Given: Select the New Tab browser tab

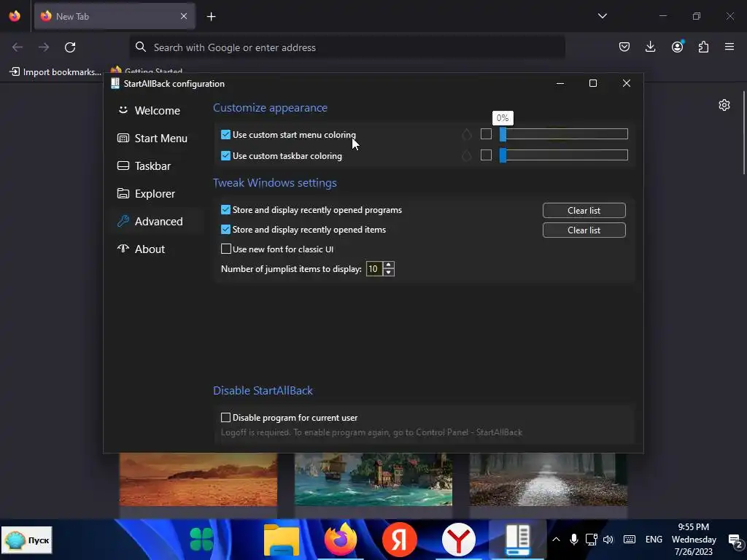Looking at the screenshot, I should (x=115, y=16).
